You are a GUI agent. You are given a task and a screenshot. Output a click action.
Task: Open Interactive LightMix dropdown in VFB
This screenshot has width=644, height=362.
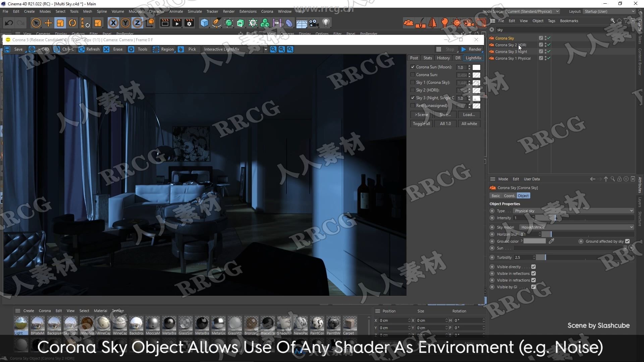coord(235,49)
